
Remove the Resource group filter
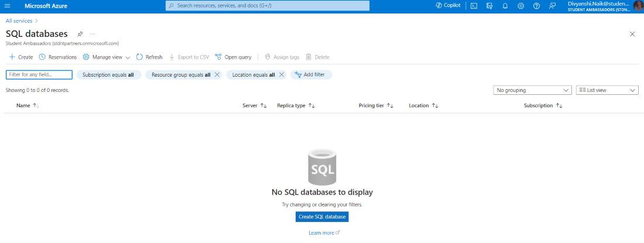coord(217,75)
